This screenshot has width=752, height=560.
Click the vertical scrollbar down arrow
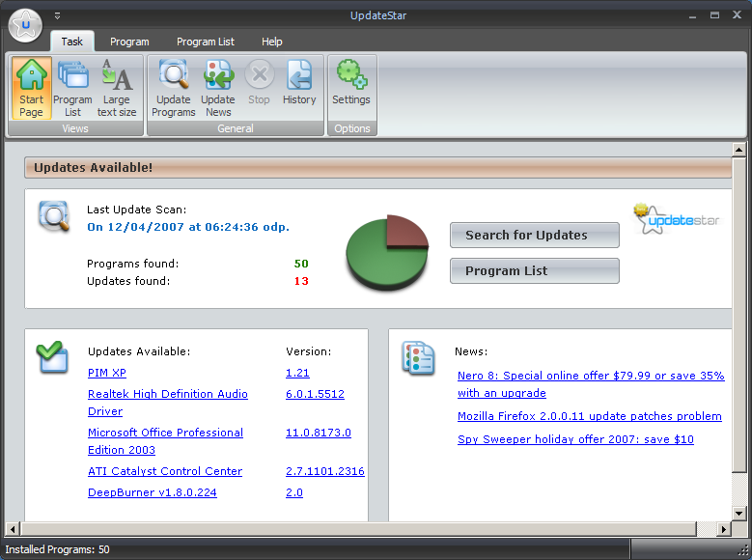click(x=739, y=513)
